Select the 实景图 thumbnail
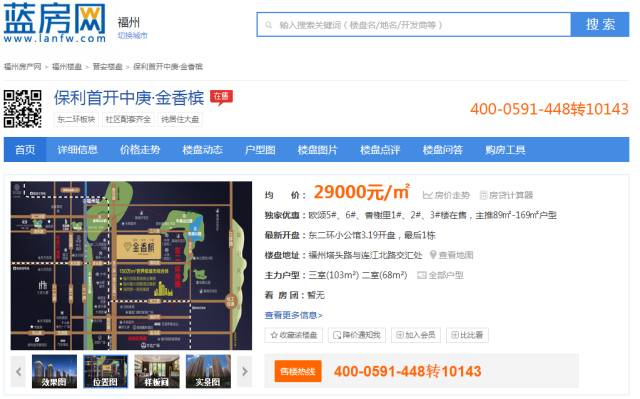The height and width of the screenshot is (399, 640). (208, 371)
